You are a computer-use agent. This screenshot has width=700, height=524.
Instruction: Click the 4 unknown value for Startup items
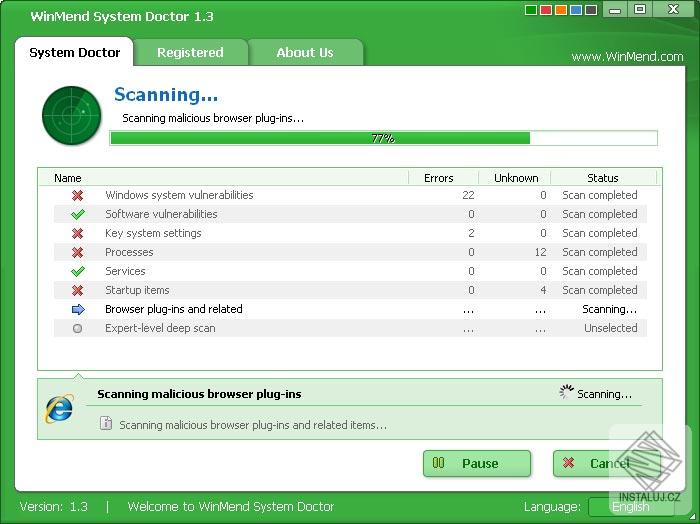point(543,290)
